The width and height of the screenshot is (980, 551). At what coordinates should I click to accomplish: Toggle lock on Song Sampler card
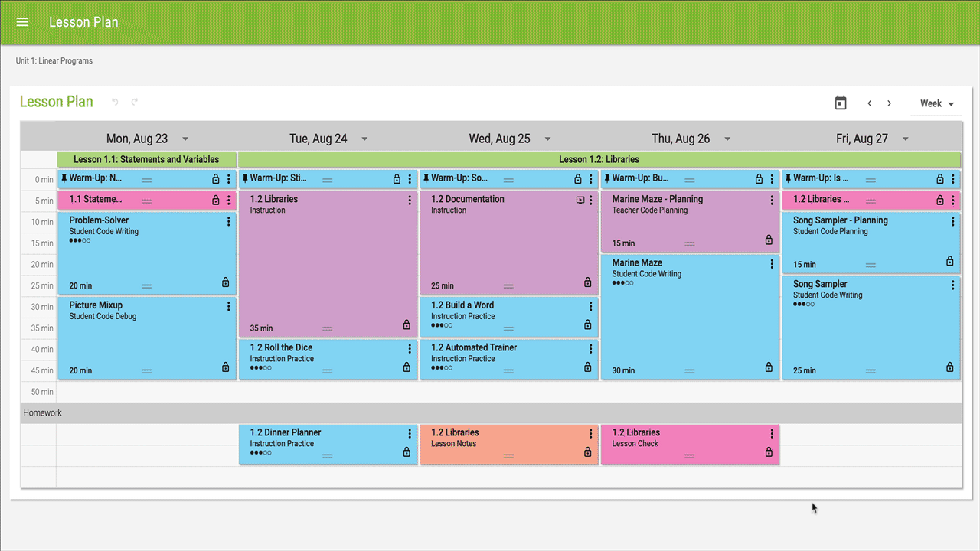pos(950,367)
